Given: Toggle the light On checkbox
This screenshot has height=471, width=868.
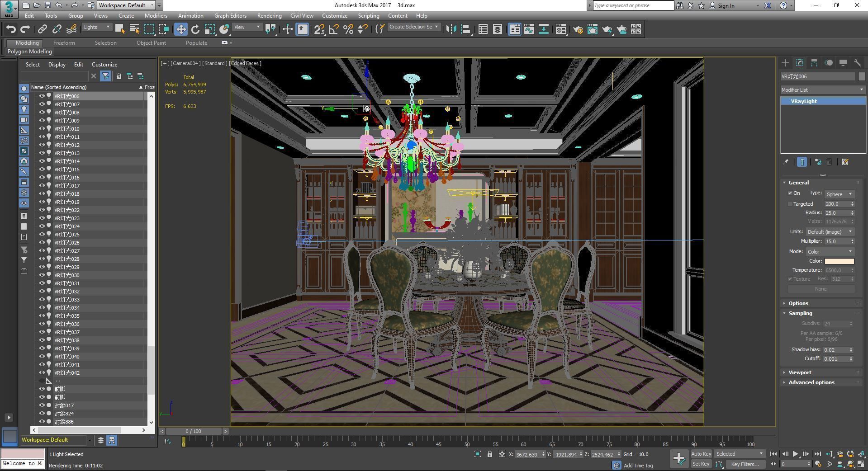Looking at the screenshot, I should click(x=790, y=193).
